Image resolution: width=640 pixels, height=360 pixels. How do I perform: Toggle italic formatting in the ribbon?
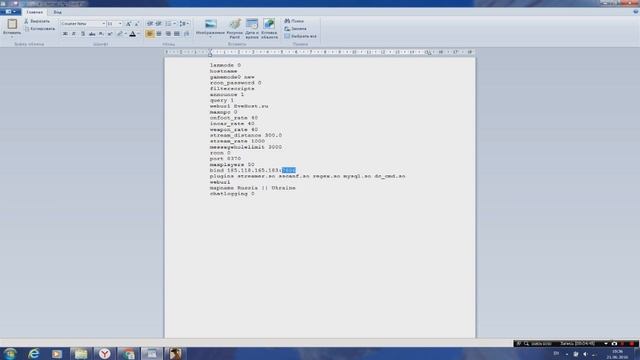(x=74, y=34)
